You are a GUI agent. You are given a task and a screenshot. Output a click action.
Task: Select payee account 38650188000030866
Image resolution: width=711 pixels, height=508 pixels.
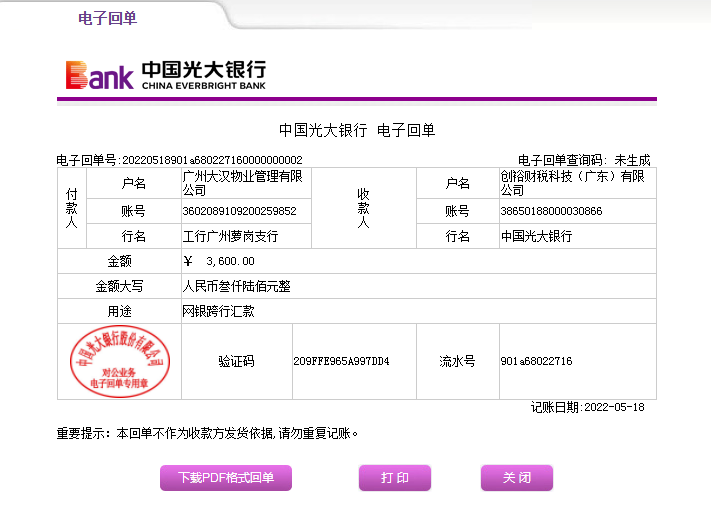(x=551, y=211)
